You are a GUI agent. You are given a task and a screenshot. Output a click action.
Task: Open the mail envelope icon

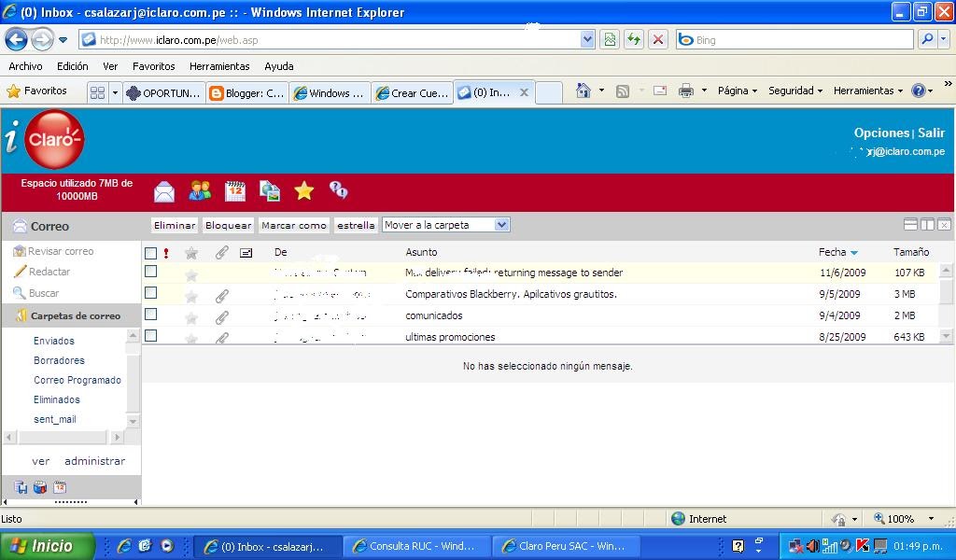click(x=163, y=190)
